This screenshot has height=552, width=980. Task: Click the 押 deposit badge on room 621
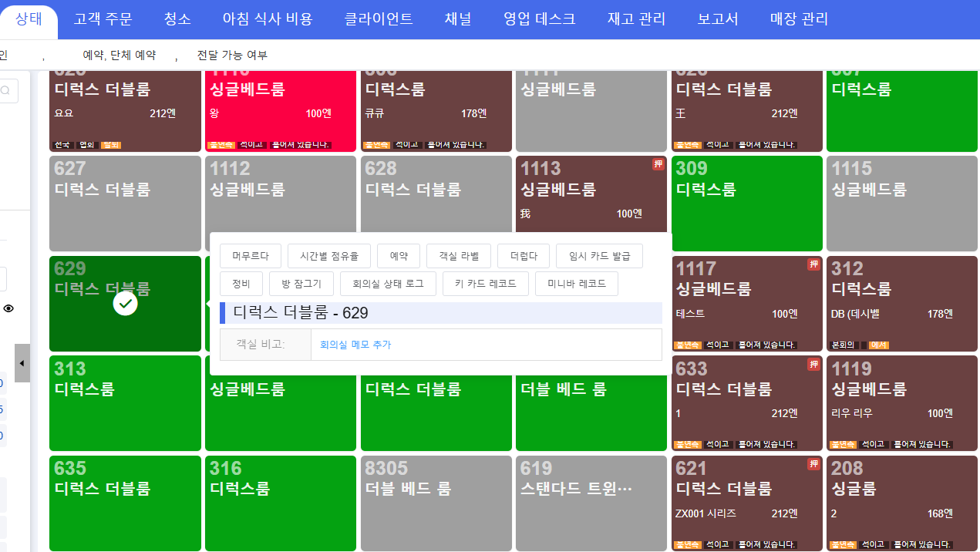tap(813, 464)
